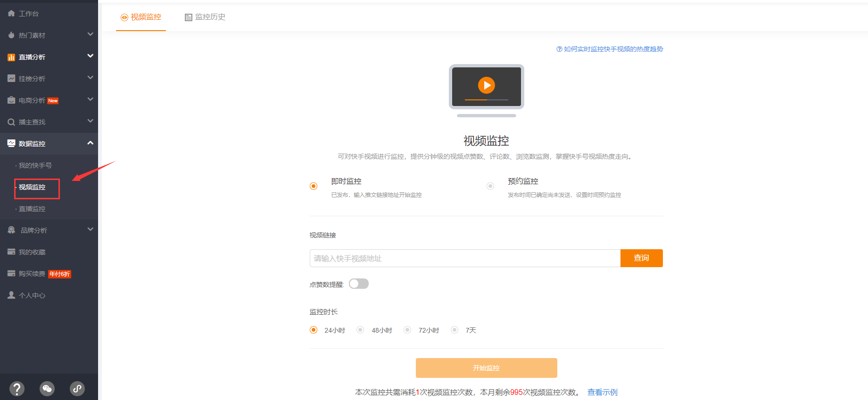The height and width of the screenshot is (400, 868).
Task: Choose 48小时 monitoring duration
Action: tap(360, 330)
